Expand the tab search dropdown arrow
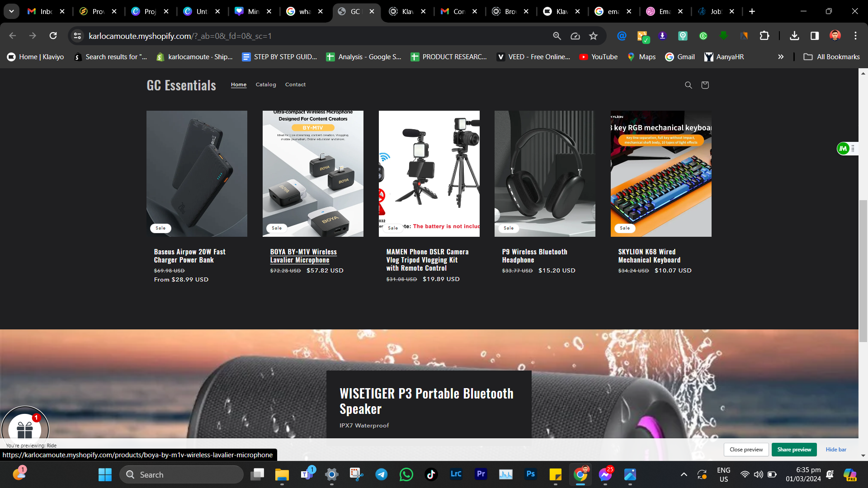Screen dimensions: 868x488 point(11,11)
